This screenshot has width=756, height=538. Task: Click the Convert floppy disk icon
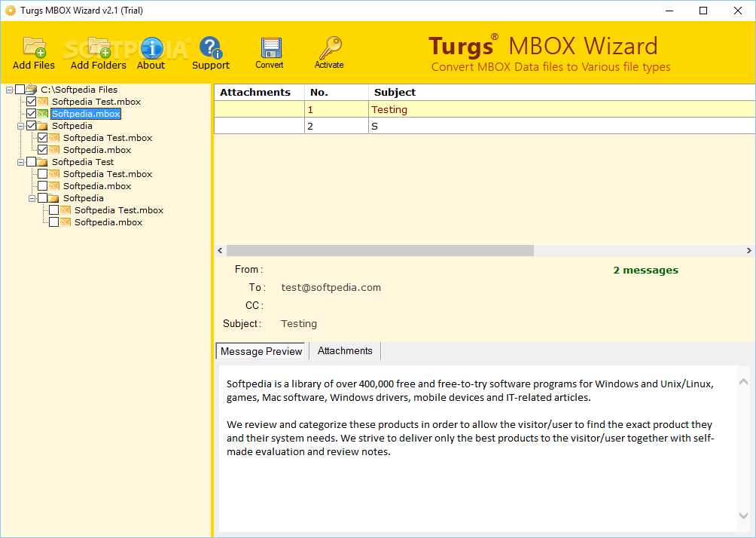click(x=271, y=48)
